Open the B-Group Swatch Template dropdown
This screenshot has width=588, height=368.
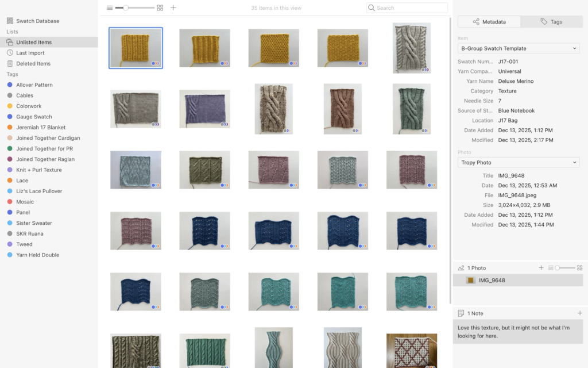tap(519, 48)
